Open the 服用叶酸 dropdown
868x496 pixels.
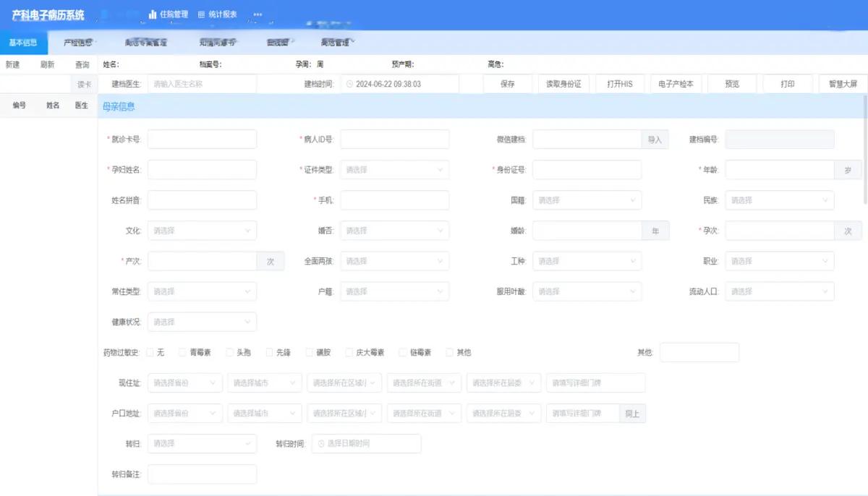click(x=587, y=291)
